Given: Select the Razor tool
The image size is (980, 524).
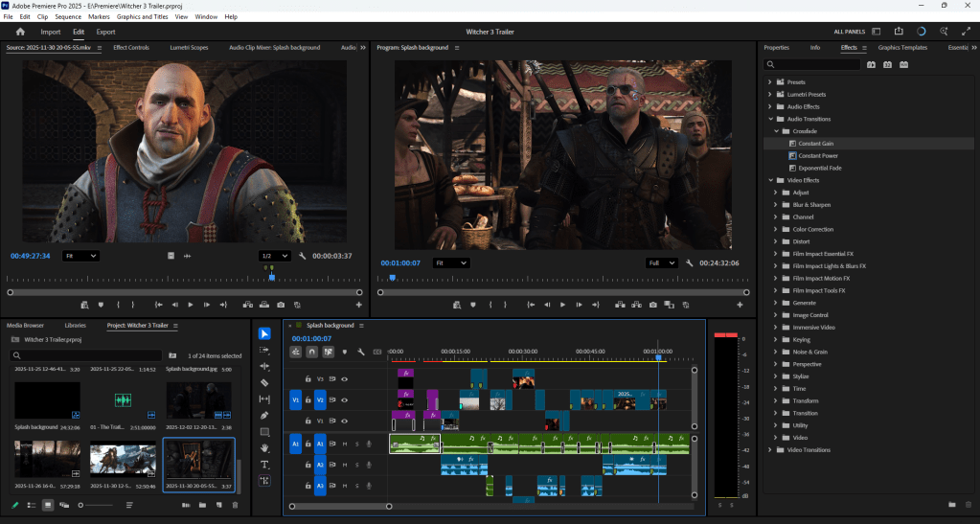Looking at the screenshot, I should [x=264, y=382].
